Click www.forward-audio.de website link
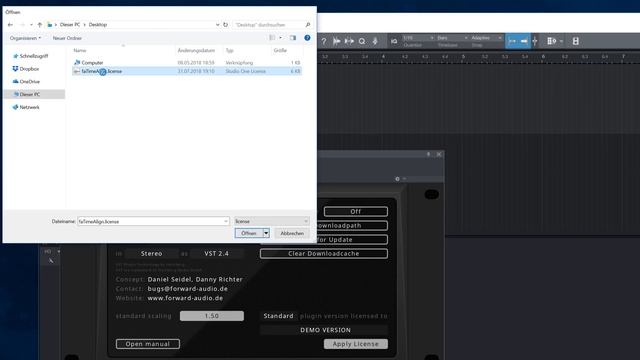 (x=185, y=298)
